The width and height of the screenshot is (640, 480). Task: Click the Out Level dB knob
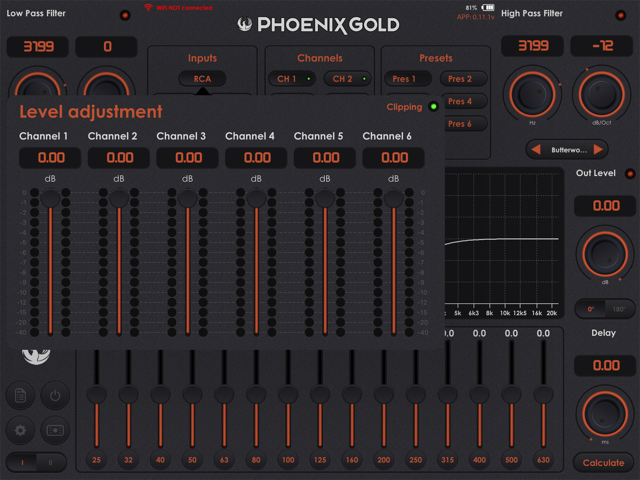tap(604, 254)
